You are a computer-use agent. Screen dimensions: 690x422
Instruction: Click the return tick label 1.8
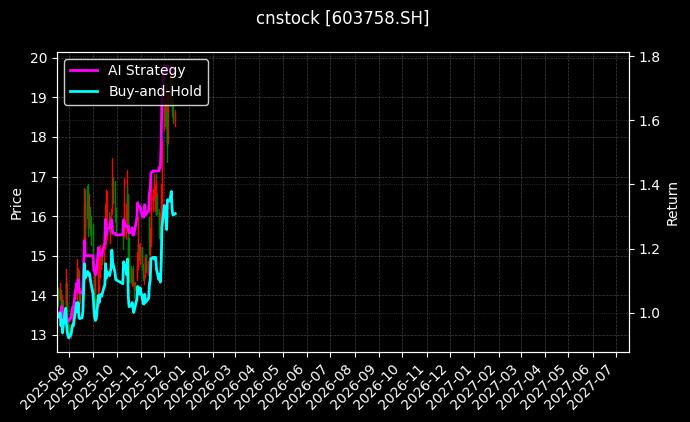coord(649,57)
